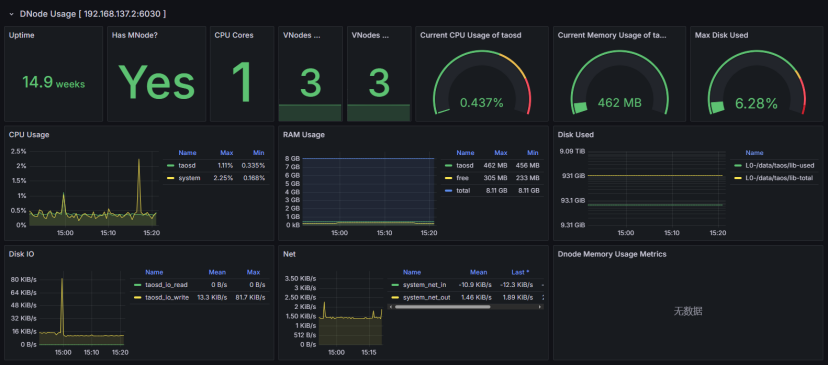Sort RAM Usage legend by Max column
Screen dimensions: 829x365
501,152
